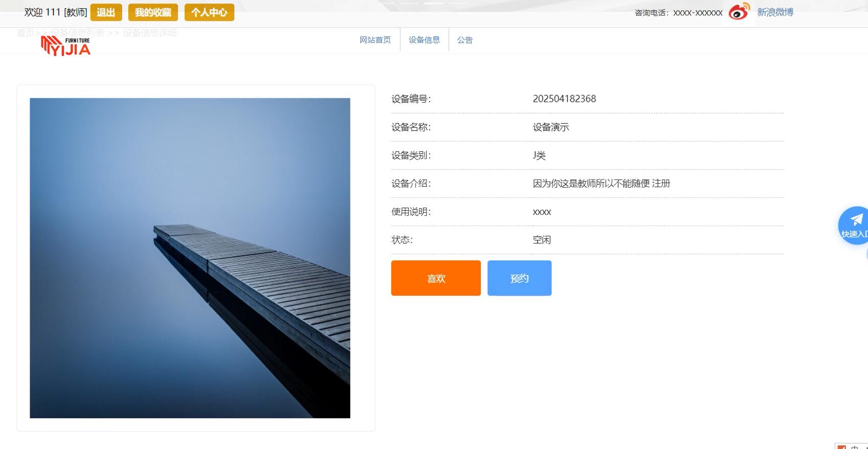Viewport: 868px width, 449px height.
Task: Click the welcome text 欢迎 111 [教师]
Action: [x=56, y=12]
